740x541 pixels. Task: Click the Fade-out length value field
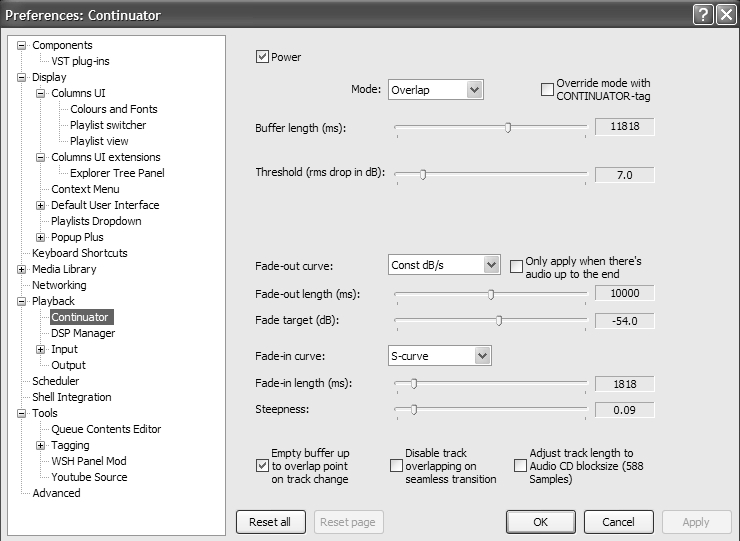[624, 293]
